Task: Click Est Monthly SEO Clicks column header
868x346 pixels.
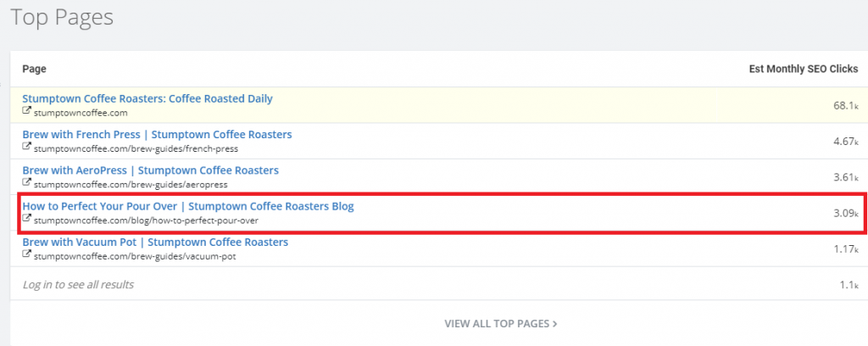Action: (x=804, y=70)
